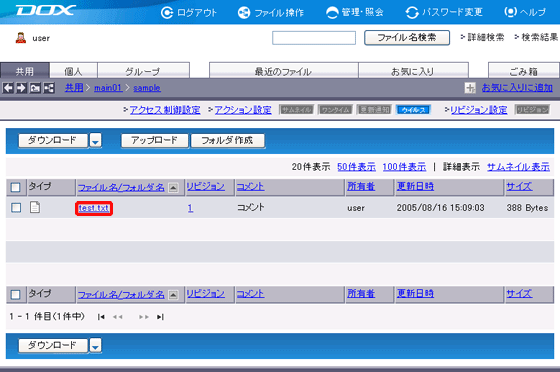The width and height of the screenshot is (560, 372).
Task: Click the ワンタイム status badge
Action: pos(336,110)
